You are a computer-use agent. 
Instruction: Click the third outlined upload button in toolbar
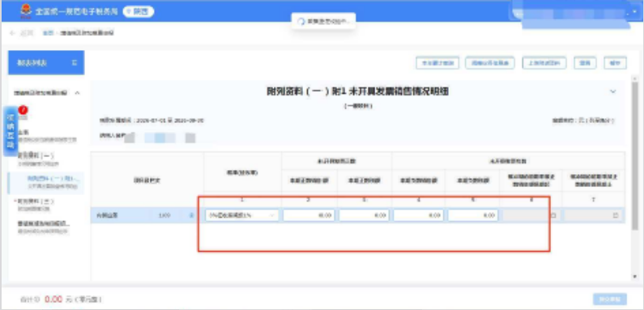544,63
